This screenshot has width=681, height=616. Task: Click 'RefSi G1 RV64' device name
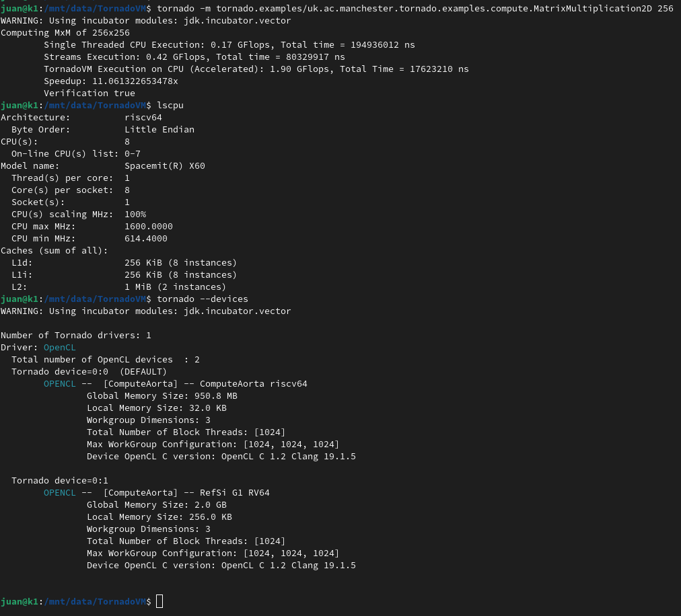click(x=235, y=493)
